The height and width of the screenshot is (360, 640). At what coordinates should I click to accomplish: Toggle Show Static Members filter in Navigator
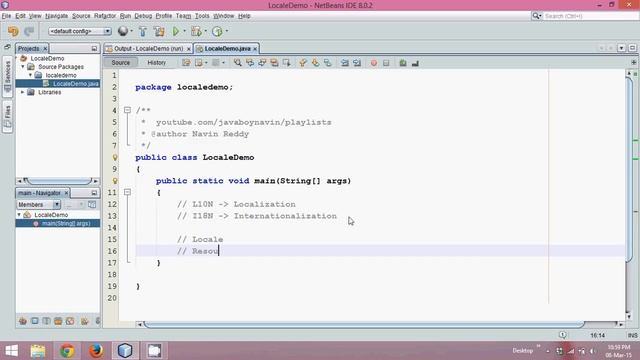47,321
